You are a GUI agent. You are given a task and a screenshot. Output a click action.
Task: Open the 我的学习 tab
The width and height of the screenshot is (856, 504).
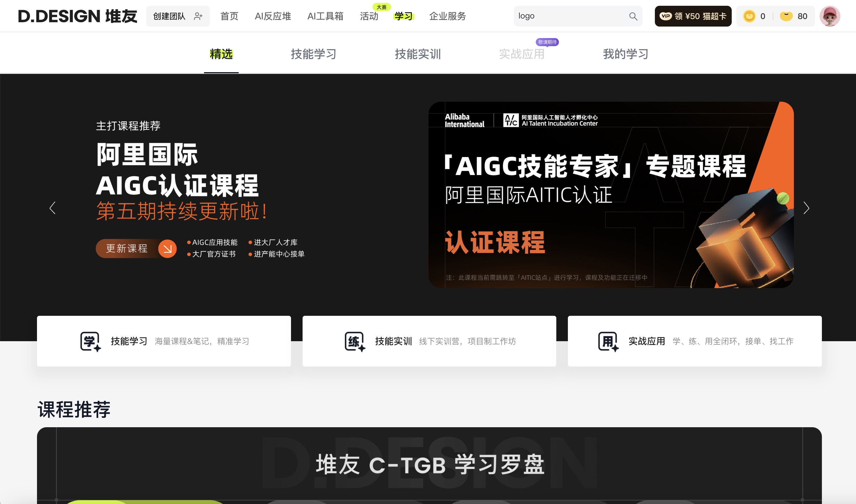(x=625, y=54)
